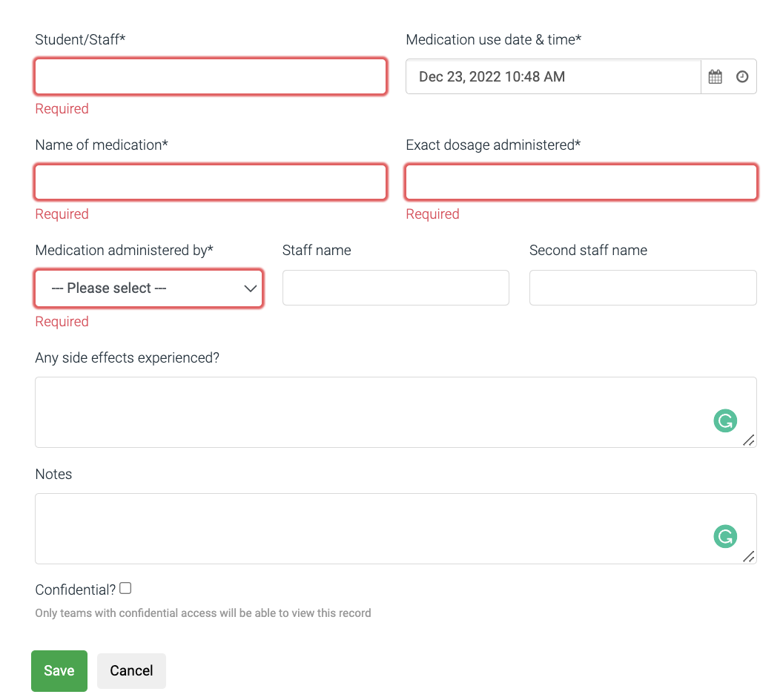783x700 pixels.
Task: Select the Name of medication field
Action: pos(211,182)
